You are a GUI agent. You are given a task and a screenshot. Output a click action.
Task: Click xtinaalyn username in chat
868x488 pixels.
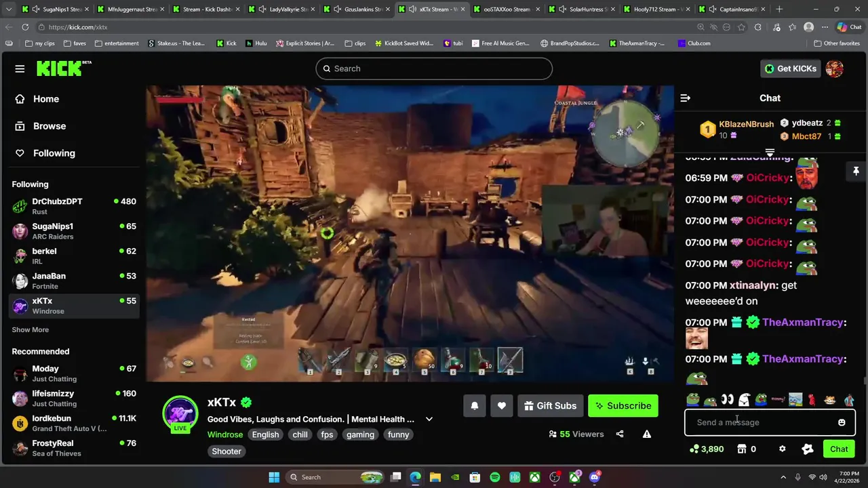[753, 285]
